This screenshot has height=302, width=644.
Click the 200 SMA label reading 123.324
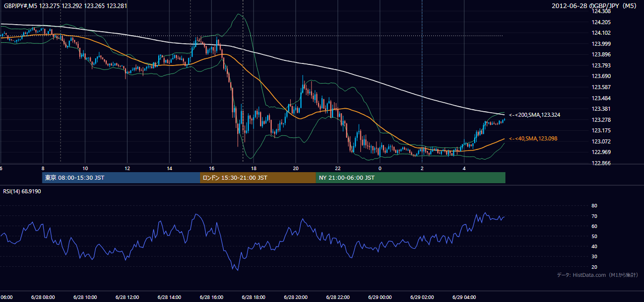[535, 115]
